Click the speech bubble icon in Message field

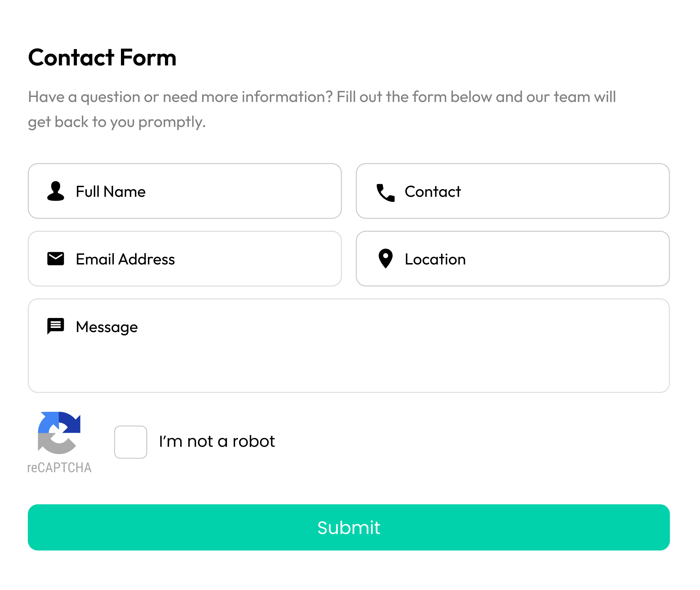(56, 326)
